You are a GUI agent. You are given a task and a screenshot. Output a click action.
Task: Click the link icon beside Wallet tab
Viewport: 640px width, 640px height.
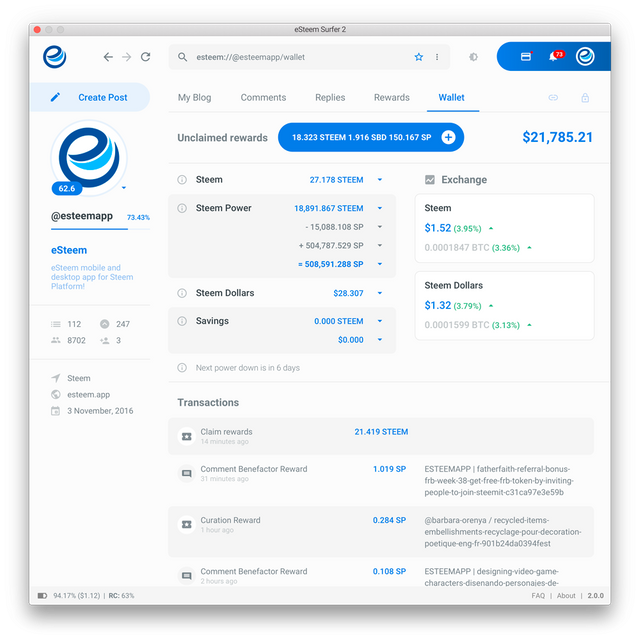pos(553,98)
